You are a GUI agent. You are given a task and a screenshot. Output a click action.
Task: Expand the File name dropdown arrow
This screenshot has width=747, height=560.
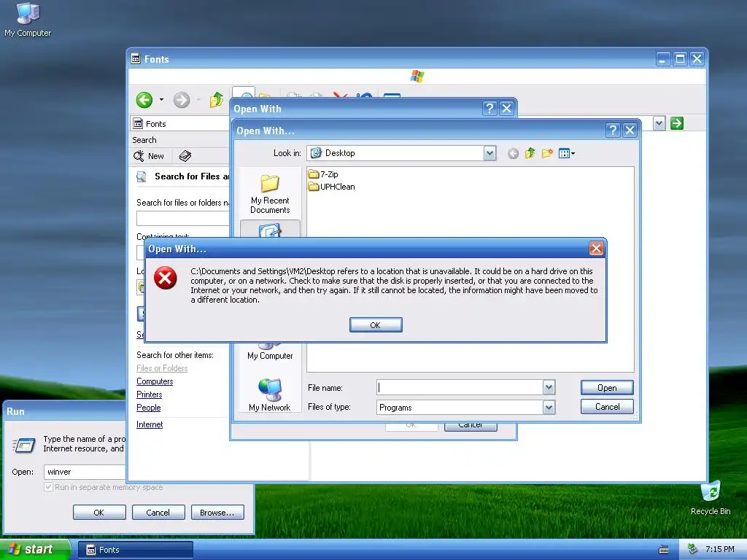[x=549, y=388]
